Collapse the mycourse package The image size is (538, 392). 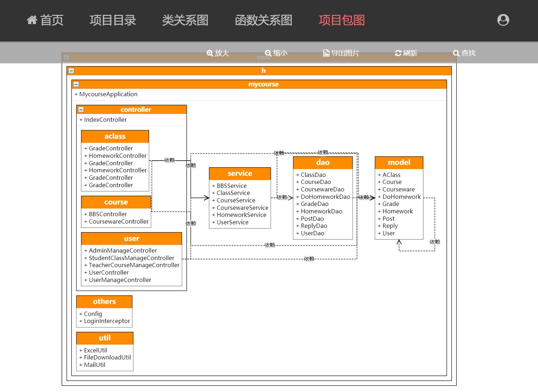pyautogui.click(x=76, y=84)
